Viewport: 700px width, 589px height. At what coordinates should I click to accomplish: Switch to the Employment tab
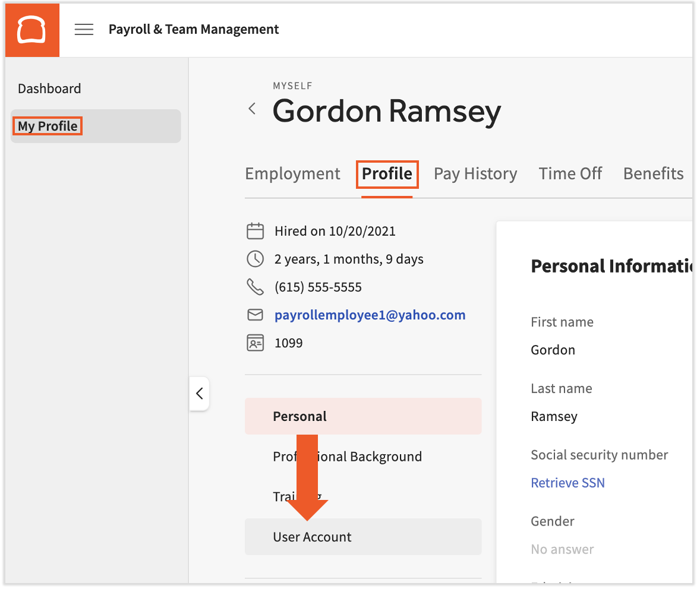pos(292,173)
